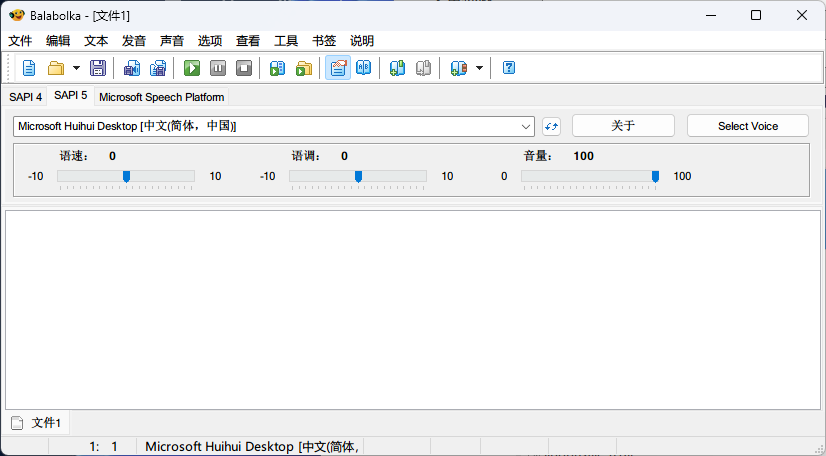826x456 pixels.
Task: Click the 关于 button
Action: pos(623,126)
